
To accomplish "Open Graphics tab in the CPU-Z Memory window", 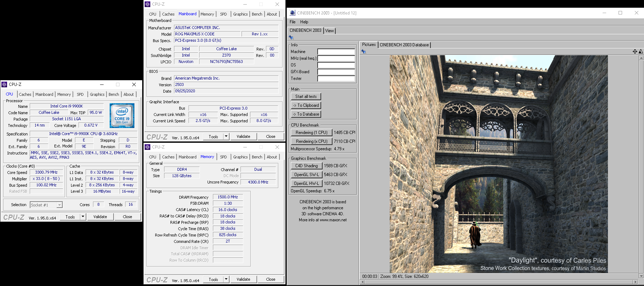I will tap(240, 157).
